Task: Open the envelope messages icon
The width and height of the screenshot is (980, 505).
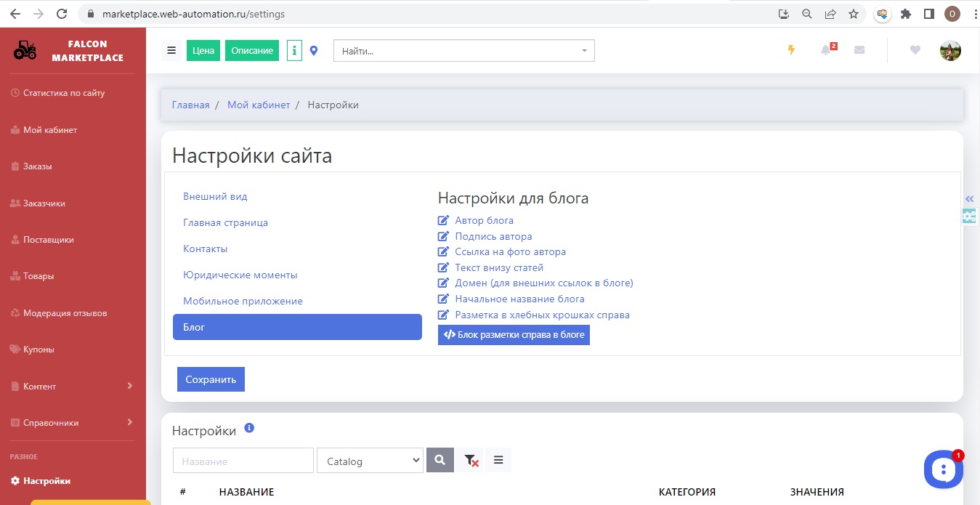Action: [x=859, y=50]
